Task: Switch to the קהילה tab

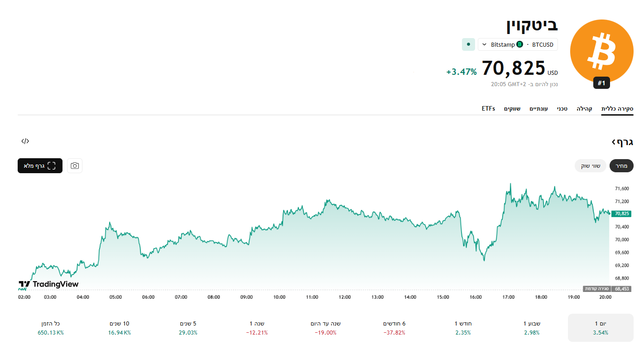Action: (x=584, y=109)
